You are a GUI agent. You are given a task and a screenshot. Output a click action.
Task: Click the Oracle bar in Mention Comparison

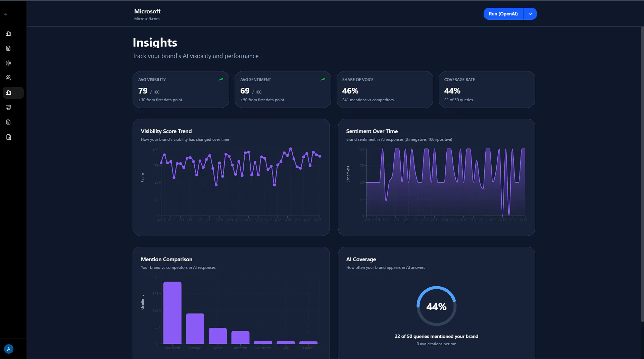click(308, 343)
